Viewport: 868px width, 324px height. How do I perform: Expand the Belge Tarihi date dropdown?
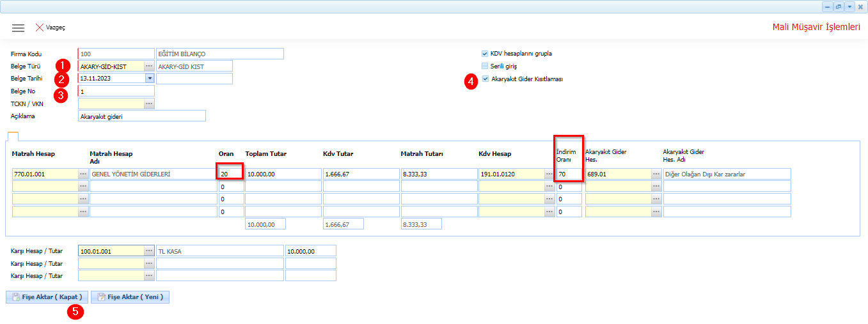(x=150, y=78)
